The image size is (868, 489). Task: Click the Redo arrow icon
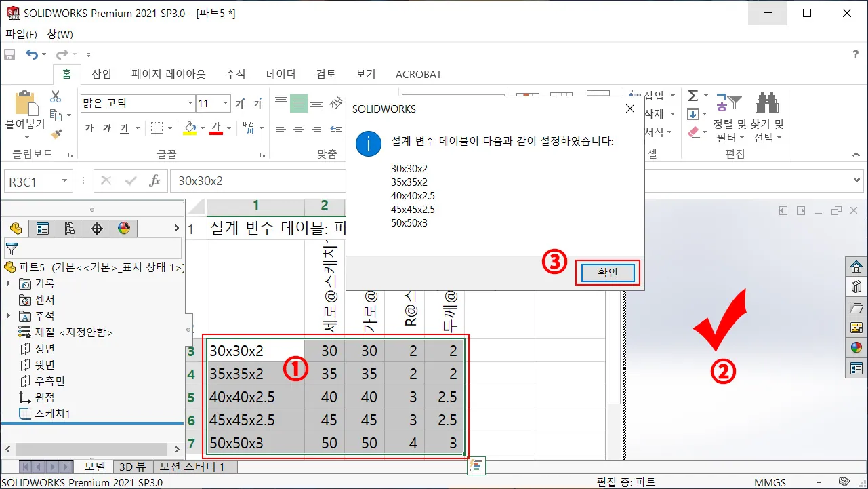coord(62,54)
